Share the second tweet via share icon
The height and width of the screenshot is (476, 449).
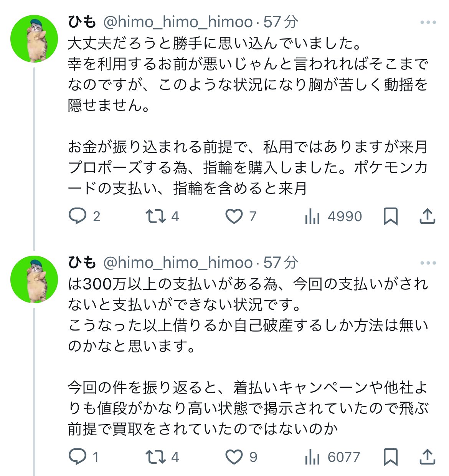click(427, 457)
